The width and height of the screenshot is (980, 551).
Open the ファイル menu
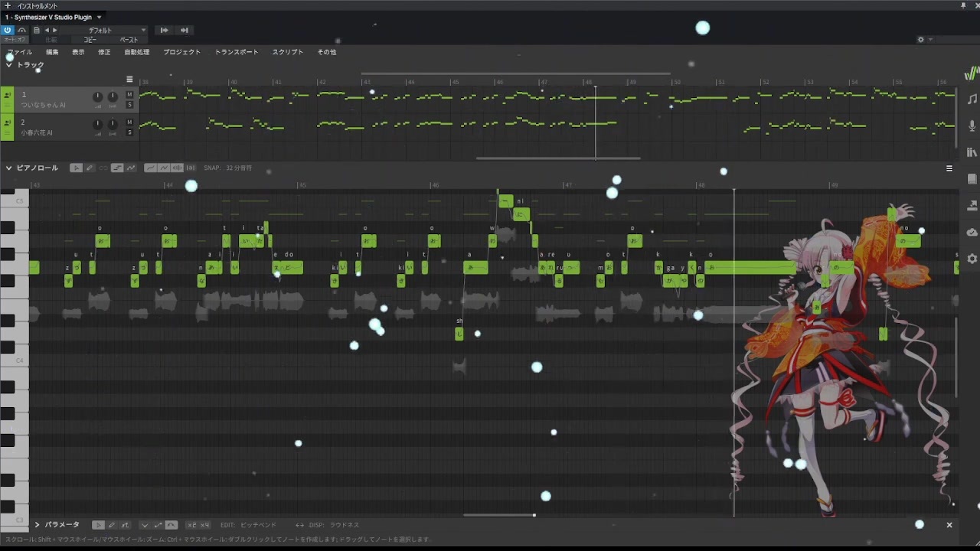pos(20,52)
